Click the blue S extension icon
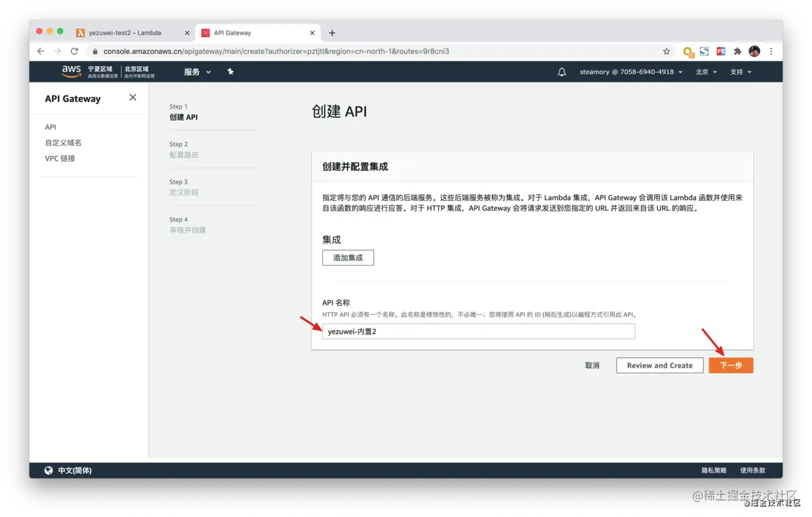The height and width of the screenshot is (517, 812). 704,51
